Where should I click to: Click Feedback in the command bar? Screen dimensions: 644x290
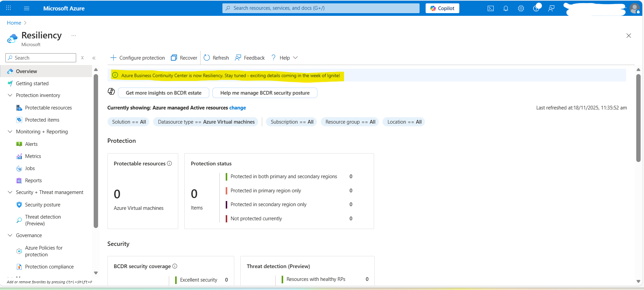[x=250, y=58]
